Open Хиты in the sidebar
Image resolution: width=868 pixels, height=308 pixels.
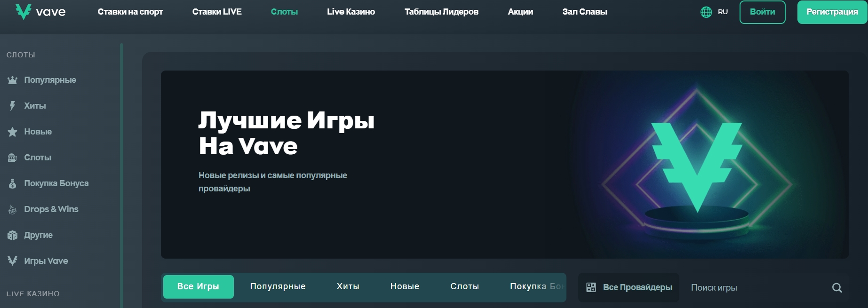click(x=35, y=106)
